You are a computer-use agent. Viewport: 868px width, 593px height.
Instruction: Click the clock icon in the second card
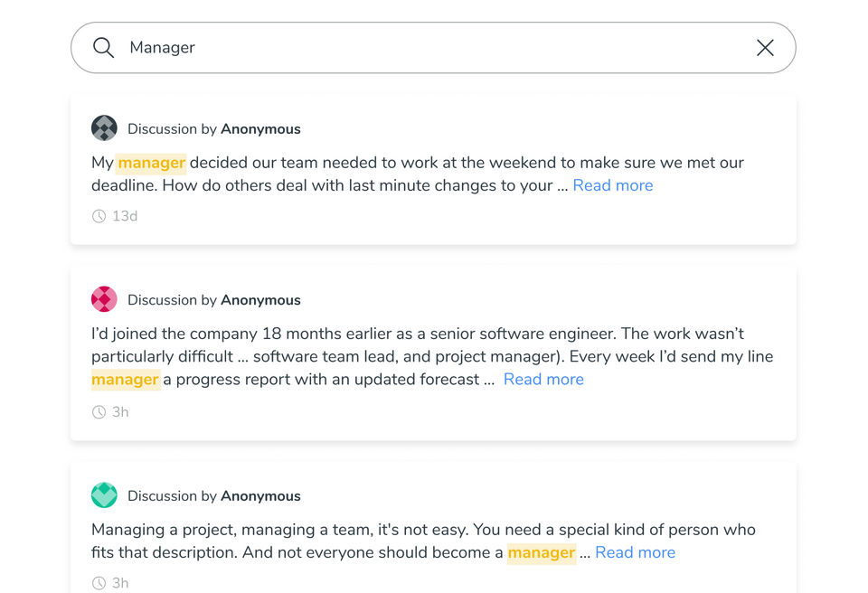pos(99,412)
